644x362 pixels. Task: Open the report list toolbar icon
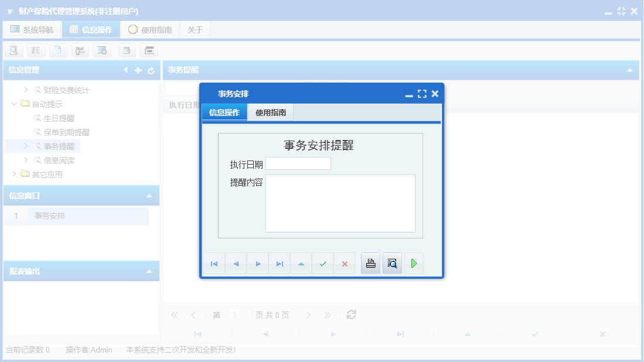point(36,50)
